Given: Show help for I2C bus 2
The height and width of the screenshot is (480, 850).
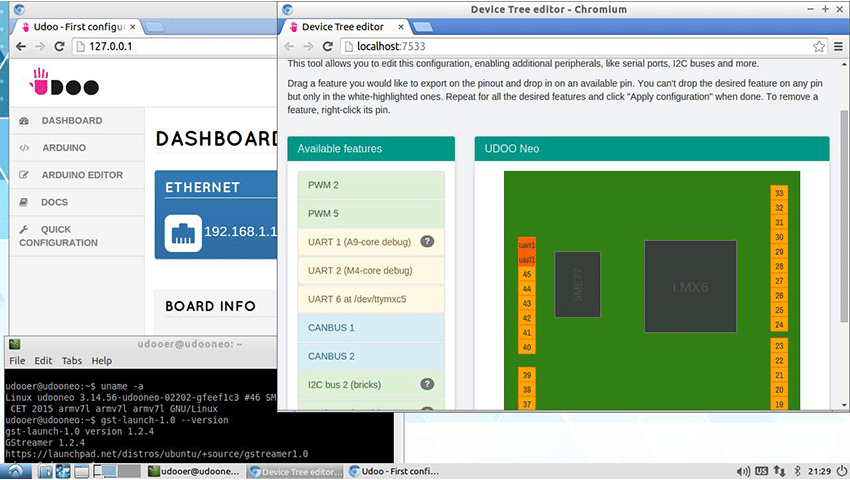Looking at the screenshot, I should click(427, 384).
